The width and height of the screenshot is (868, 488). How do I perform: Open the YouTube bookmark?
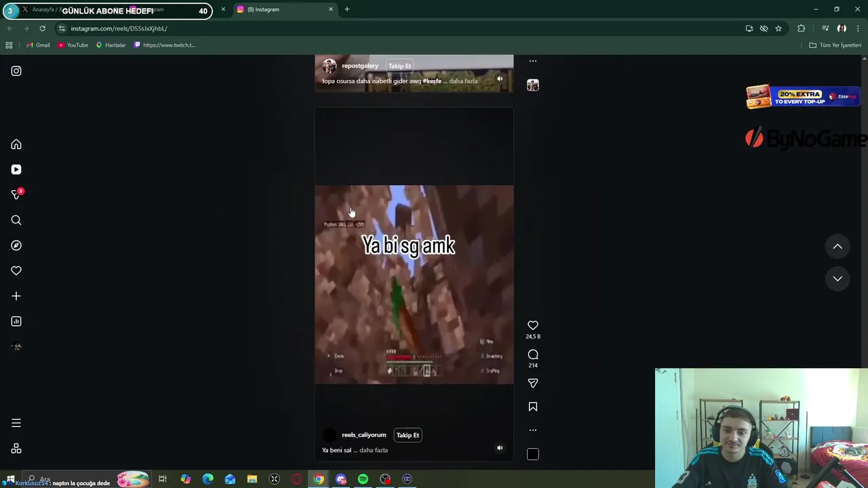click(x=73, y=45)
